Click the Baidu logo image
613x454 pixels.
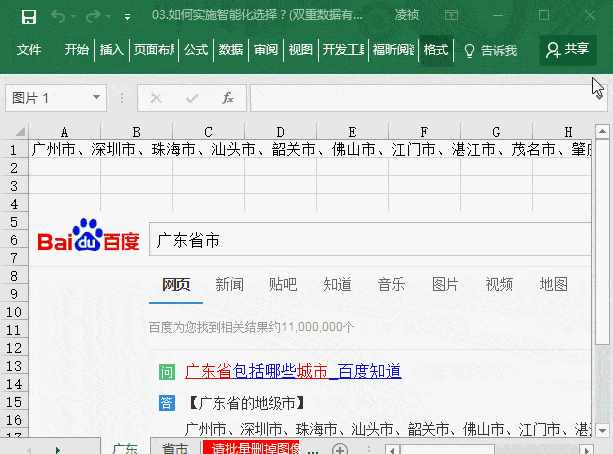pos(88,236)
